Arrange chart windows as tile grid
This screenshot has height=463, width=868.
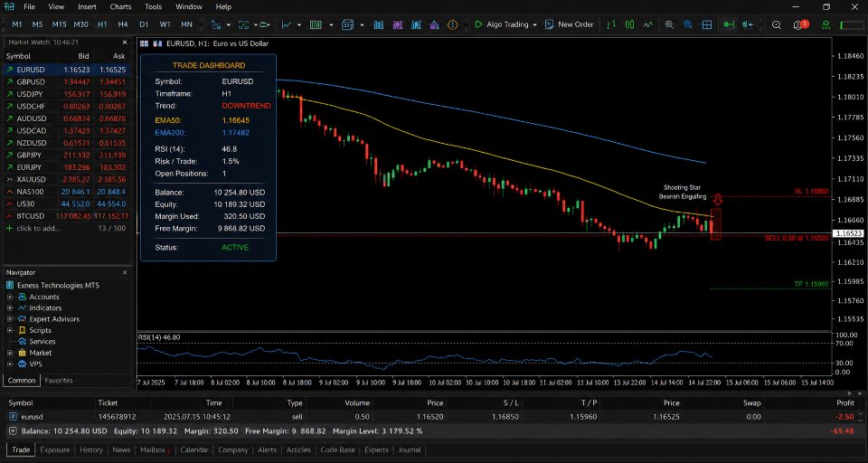[x=707, y=25]
